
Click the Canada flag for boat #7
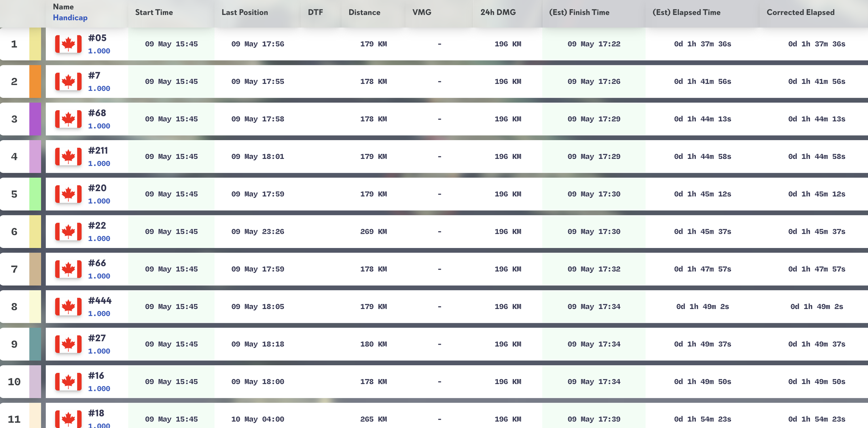tap(68, 82)
